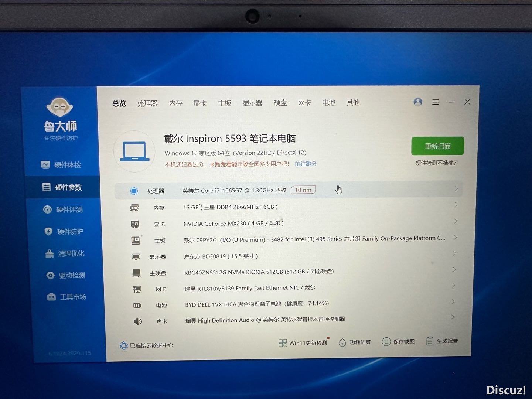This screenshot has width=532, height=399.
Task: Click text 戴尔 09PY2G motherboard description
Action: tap(314, 239)
